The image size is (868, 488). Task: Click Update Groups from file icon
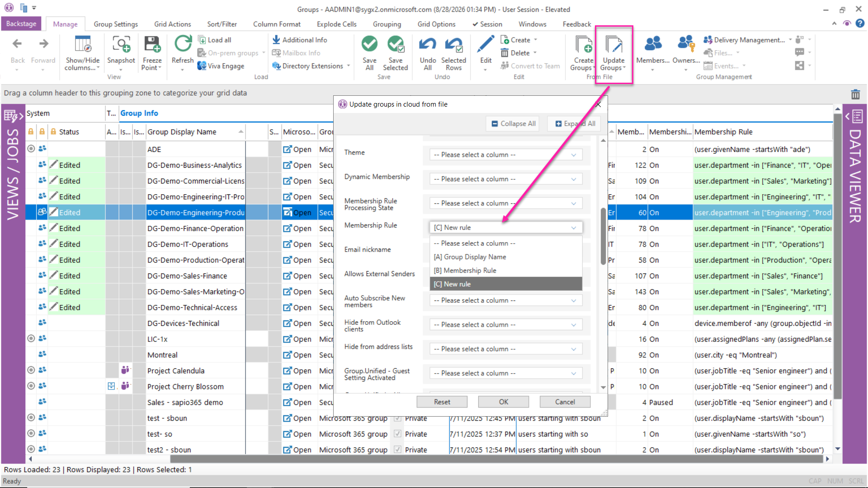tap(613, 44)
